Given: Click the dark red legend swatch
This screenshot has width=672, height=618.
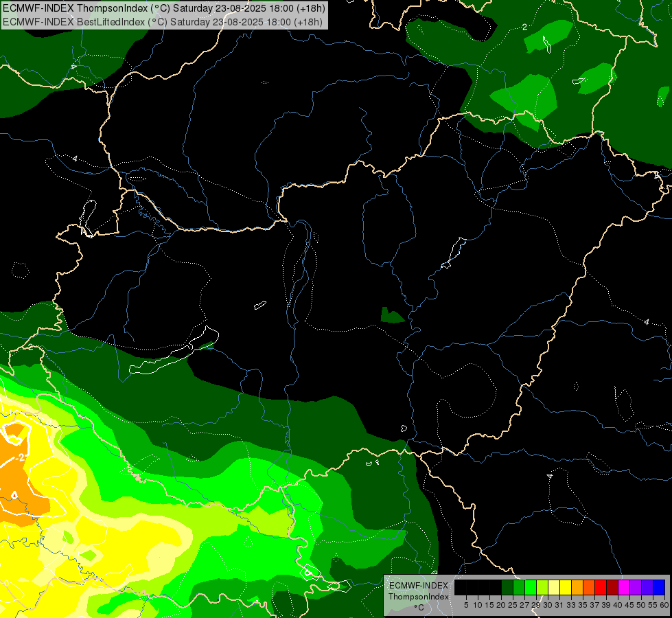Looking at the screenshot, I should click(x=612, y=587).
